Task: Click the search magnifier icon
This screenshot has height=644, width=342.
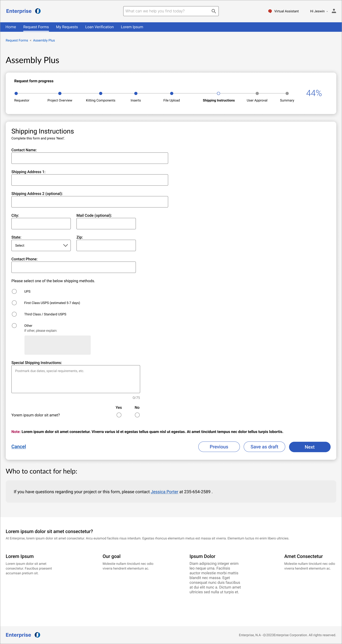Action: pos(214,11)
